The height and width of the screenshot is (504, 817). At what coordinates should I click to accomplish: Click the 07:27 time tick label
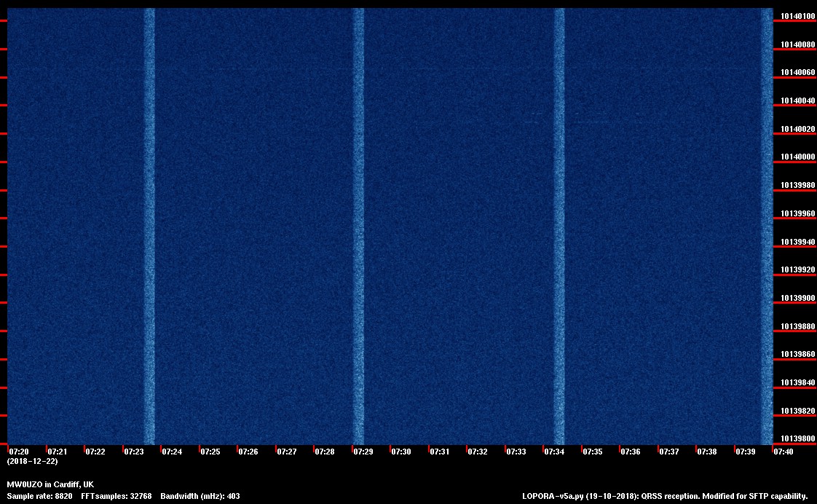coord(287,452)
